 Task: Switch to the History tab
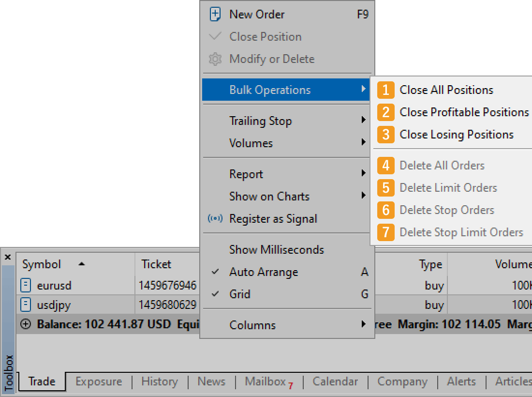[160, 381]
